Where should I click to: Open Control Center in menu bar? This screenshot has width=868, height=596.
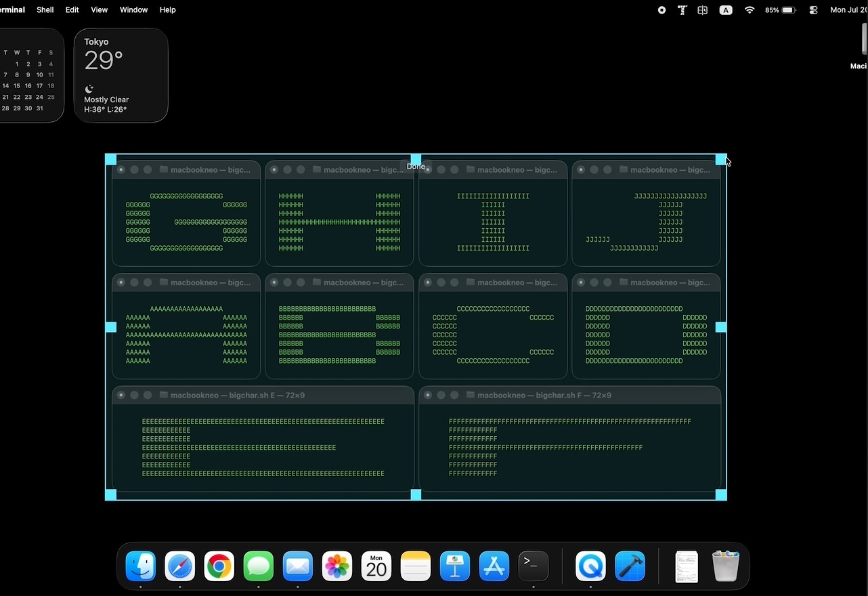click(813, 10)
